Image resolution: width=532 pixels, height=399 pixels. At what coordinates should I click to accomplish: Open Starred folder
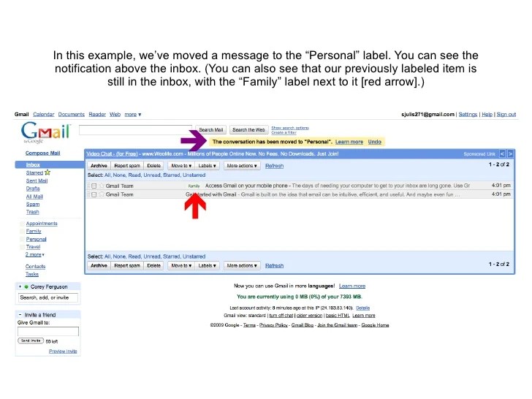[x=34, y=172]
